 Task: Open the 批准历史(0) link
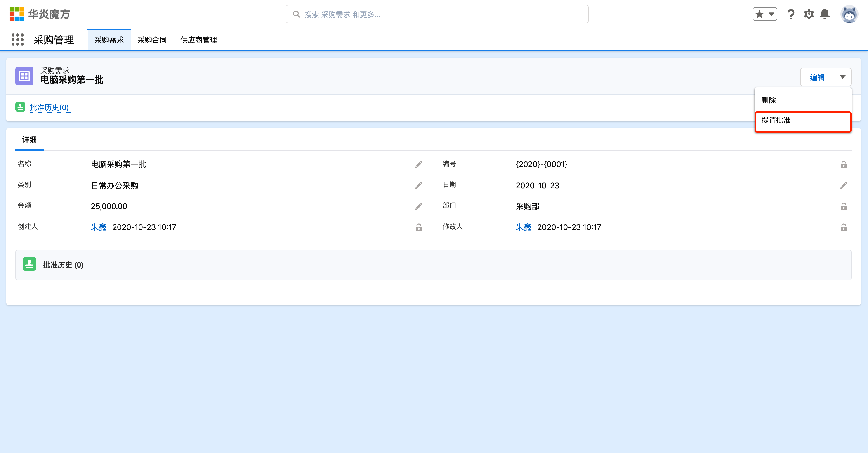point(50,107)
